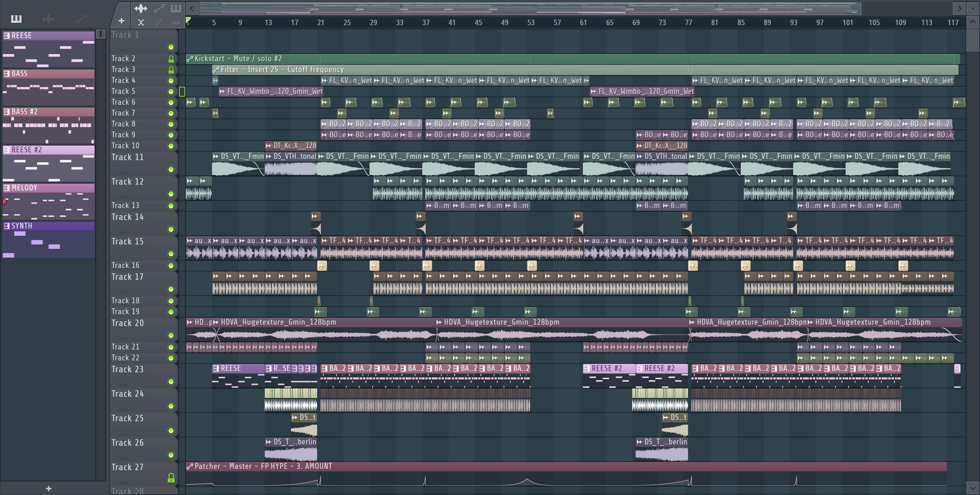This screenshot has width=980, height=495.
Task: Click the left arrow beside the overview
Action: pyautogui.click(x=192, y=8)
